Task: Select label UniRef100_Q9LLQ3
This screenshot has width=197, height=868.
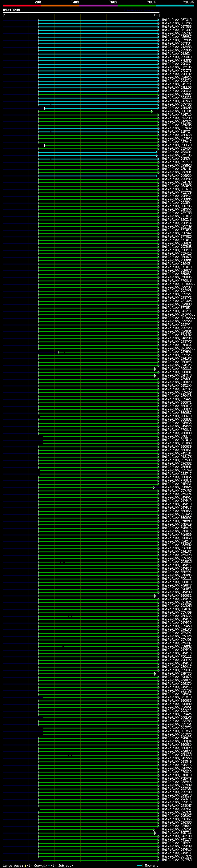Action: pyautogui.click(x=177, y=88)
